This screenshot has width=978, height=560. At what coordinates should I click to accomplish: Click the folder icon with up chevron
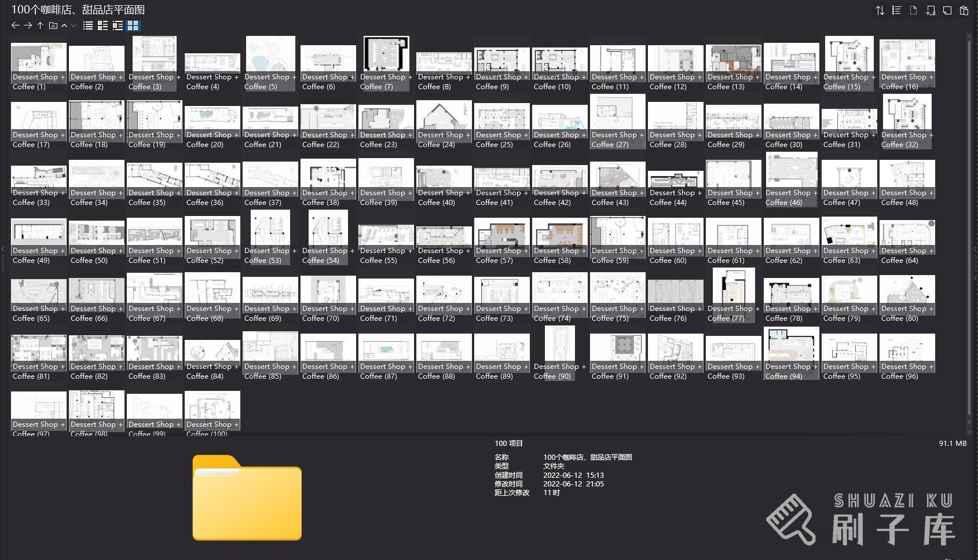(53, 25)
